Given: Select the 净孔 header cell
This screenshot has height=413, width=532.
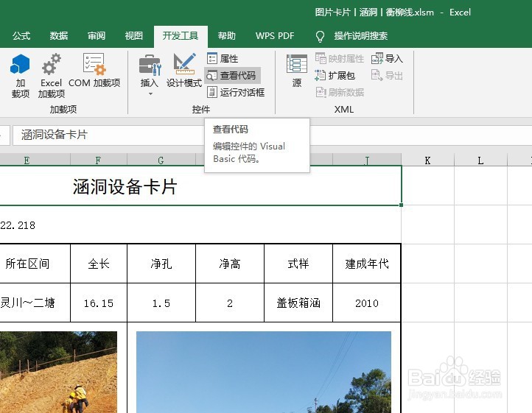Looking at the screenshot, I should coord(161,264).
